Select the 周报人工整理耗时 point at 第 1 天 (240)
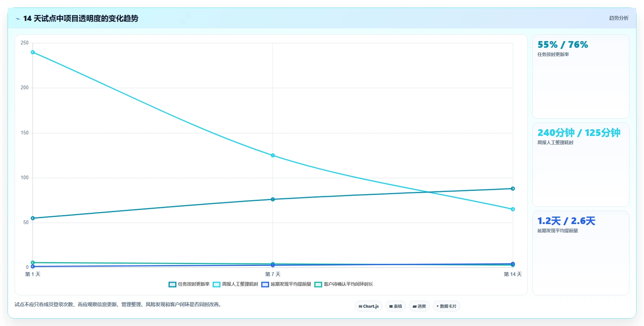 pos(33,52)
